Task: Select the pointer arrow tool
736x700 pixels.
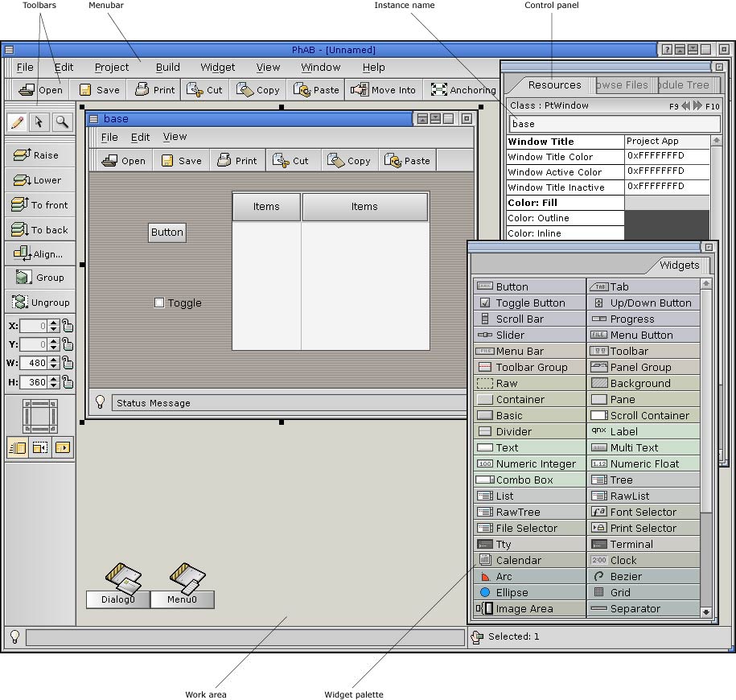Action: (39, 122)
